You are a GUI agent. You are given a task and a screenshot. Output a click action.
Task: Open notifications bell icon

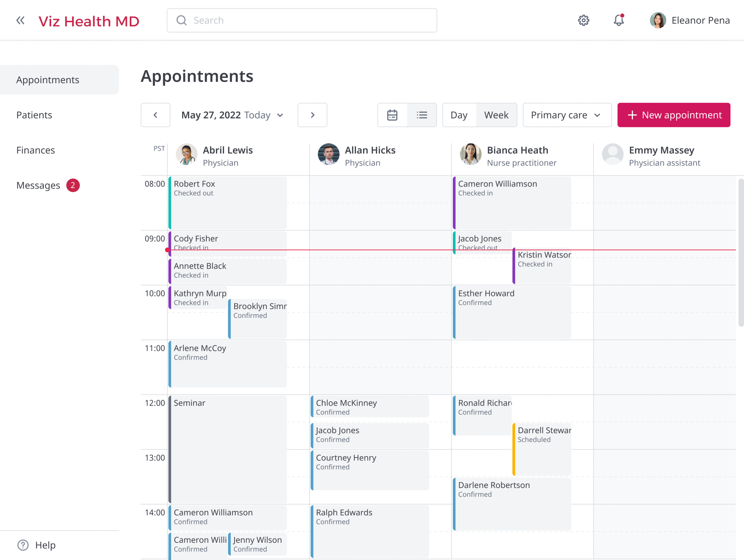click(x=618, y=21)
